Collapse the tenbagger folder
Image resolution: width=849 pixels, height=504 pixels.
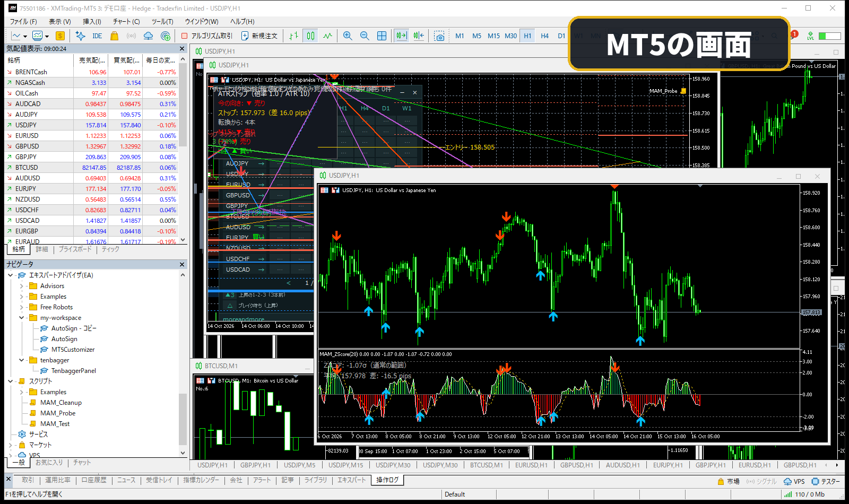coord(22,360)
